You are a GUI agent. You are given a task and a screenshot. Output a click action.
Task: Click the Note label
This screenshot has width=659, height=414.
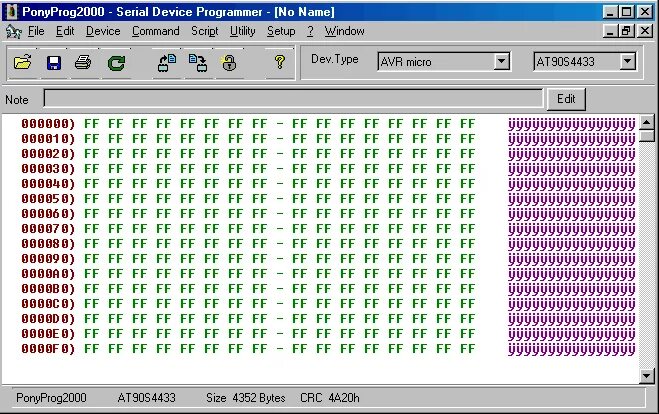(x=17, y=100)
